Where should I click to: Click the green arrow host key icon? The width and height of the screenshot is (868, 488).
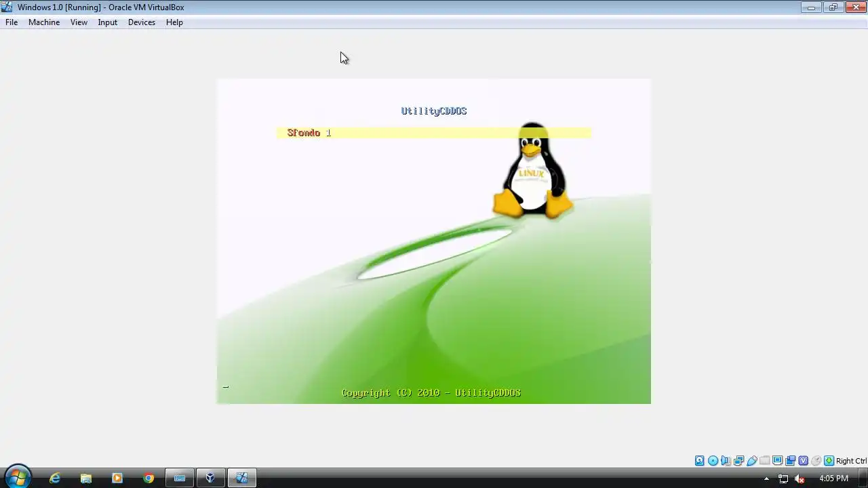pos(829,461)
